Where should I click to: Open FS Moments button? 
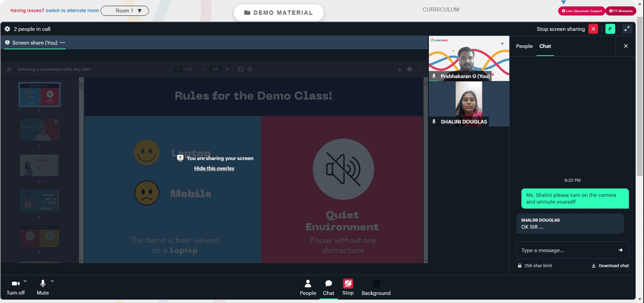point(621,11)
